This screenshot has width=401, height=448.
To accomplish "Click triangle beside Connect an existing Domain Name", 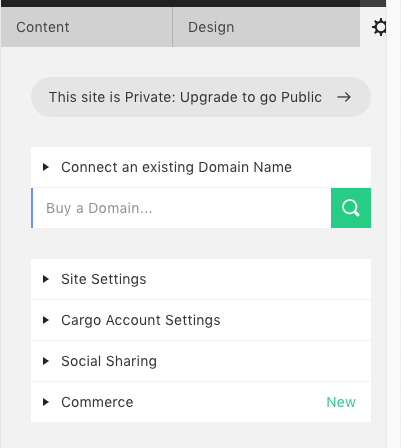I will 46,167.
